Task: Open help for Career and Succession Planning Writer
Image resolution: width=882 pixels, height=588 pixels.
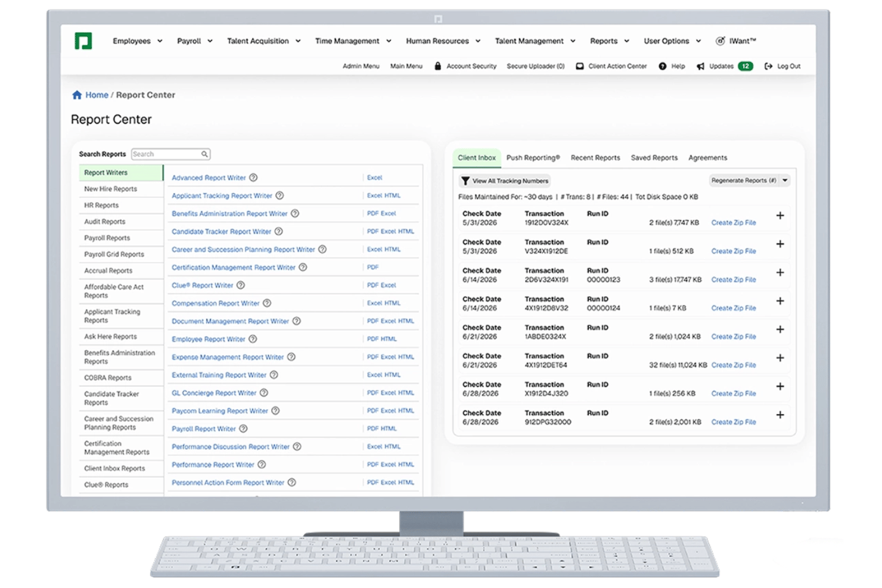Action: point(322,249)
